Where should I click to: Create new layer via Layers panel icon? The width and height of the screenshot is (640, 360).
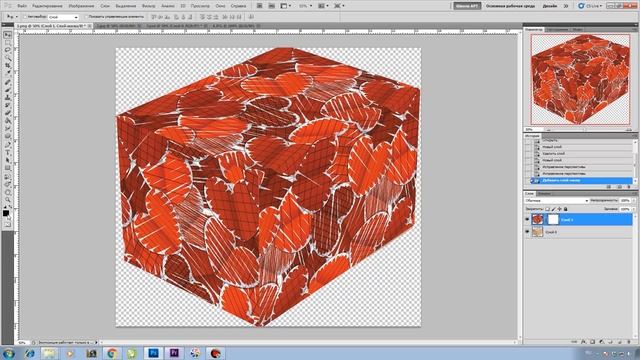click(x=620, y=342)
